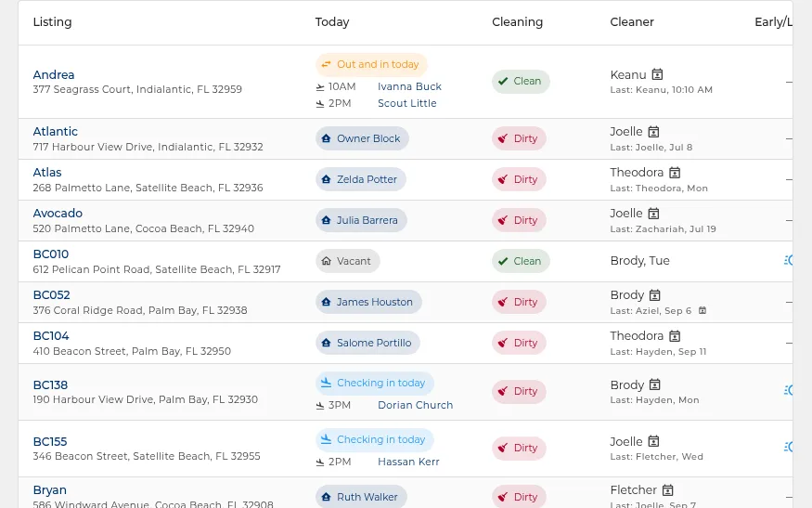Screen dimensions: 812x508
Task: Open the Atlas listing
Action: point(47,173)
